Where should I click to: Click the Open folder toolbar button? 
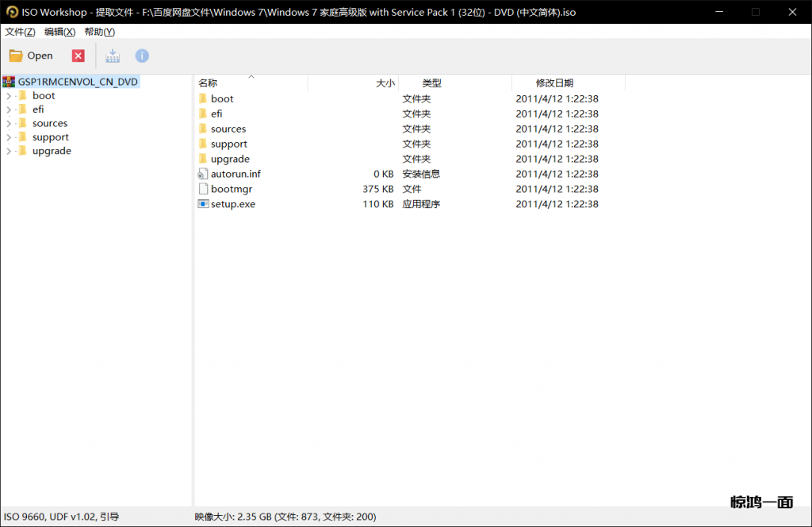coord(31,56)
